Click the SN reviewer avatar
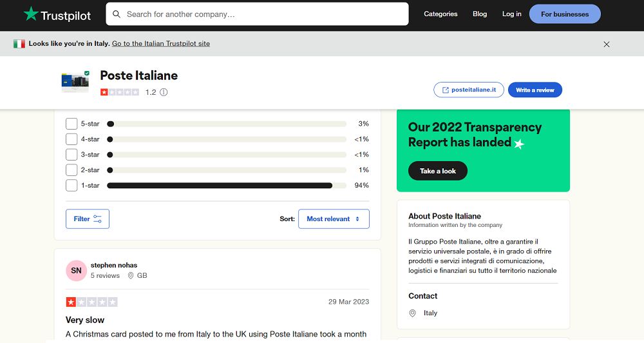 point(76,270)
